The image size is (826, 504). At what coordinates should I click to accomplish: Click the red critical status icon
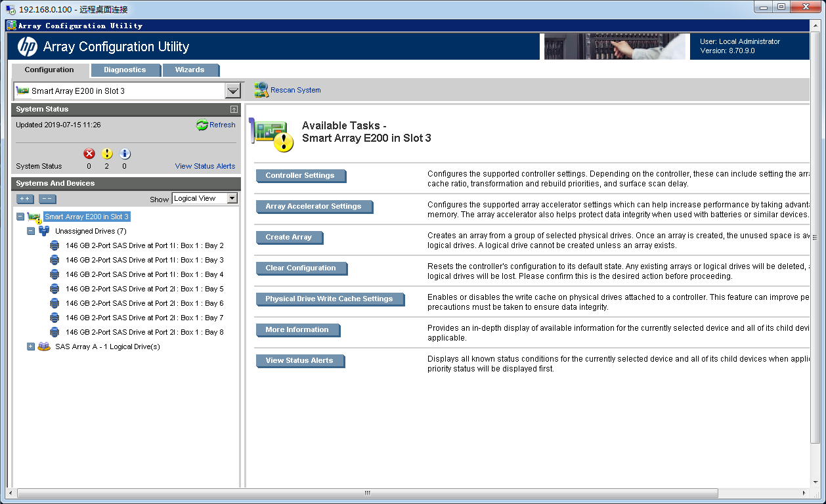point(89,154)
